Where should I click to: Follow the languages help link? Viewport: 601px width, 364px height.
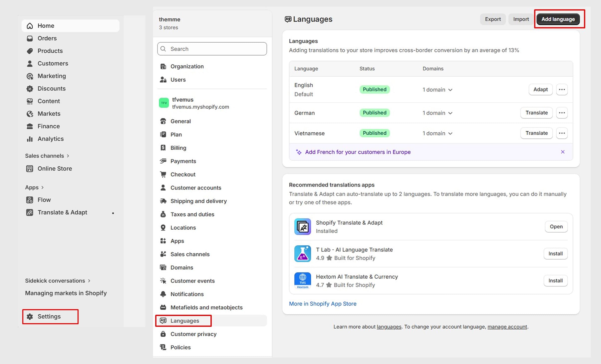[389, 327]
